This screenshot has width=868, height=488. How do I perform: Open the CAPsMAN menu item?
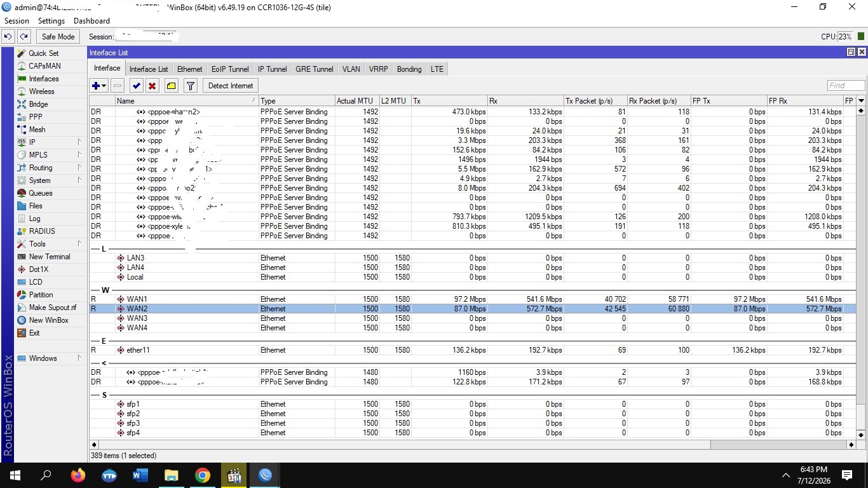point(44,66)
